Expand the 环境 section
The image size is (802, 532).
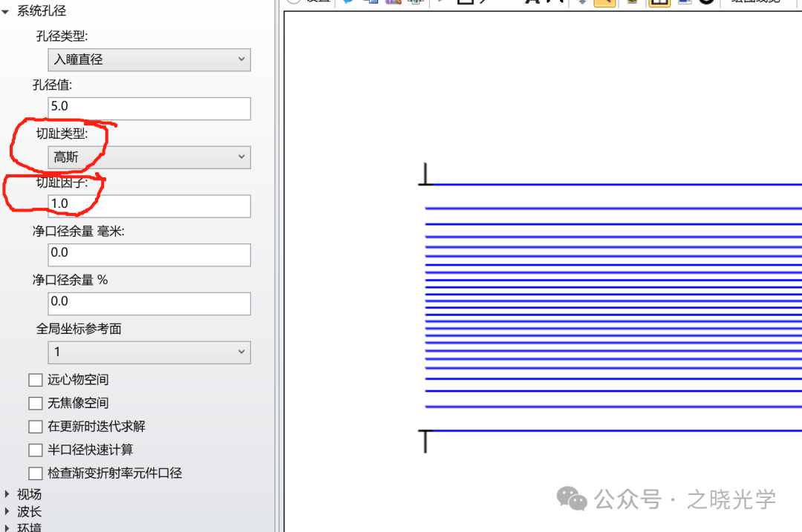pyautogui.click(x=8, y=527)
